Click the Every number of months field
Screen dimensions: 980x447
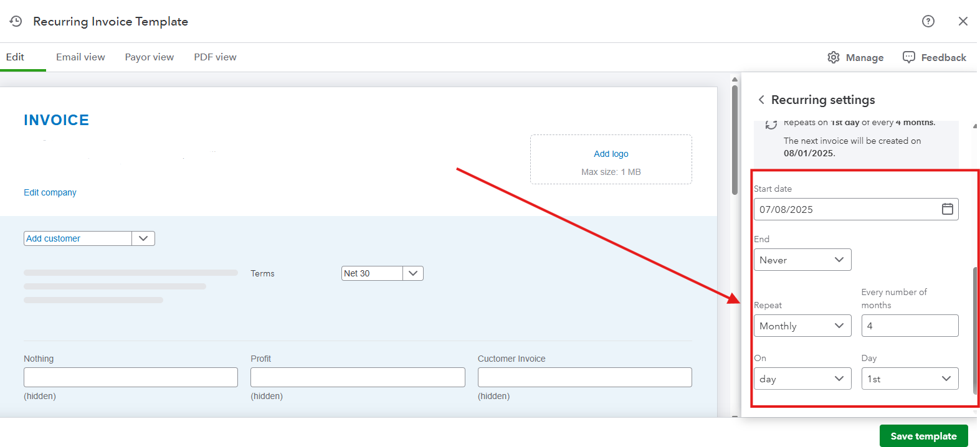click(910, 326)
